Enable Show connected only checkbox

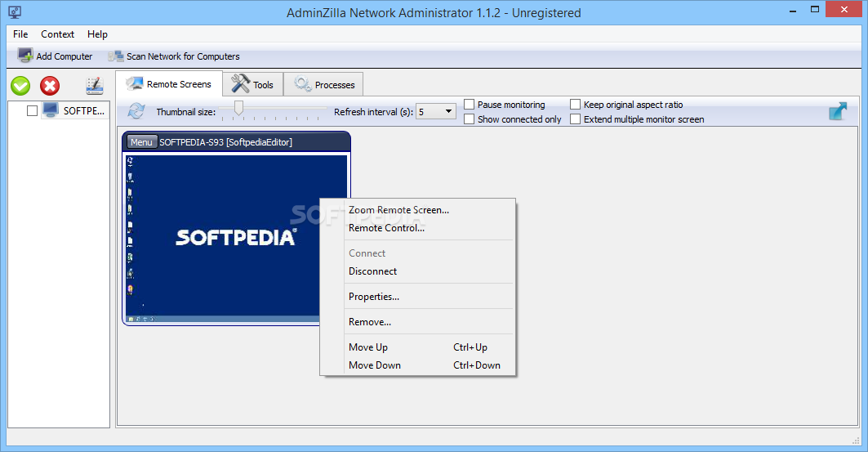(x=469, y=119)
